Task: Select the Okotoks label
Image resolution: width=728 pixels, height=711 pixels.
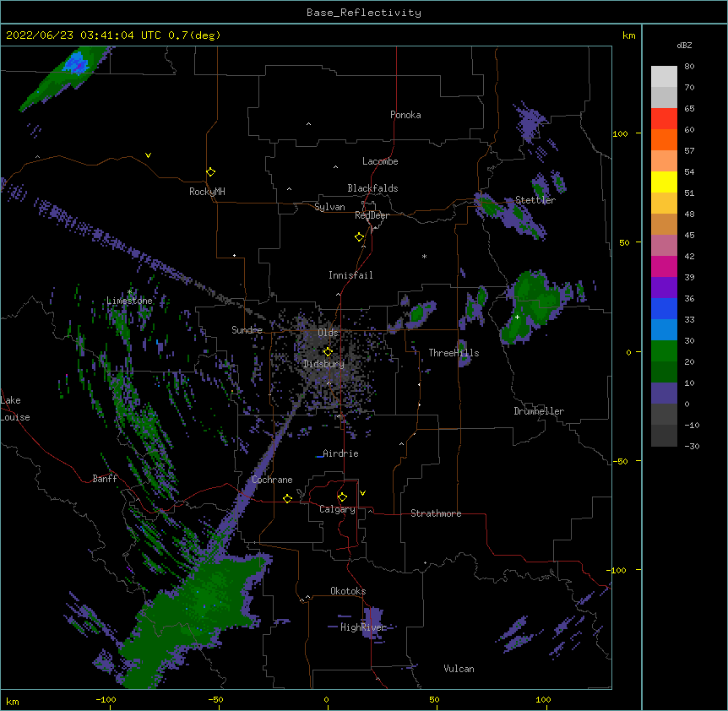Action: [x=348, y=591]
